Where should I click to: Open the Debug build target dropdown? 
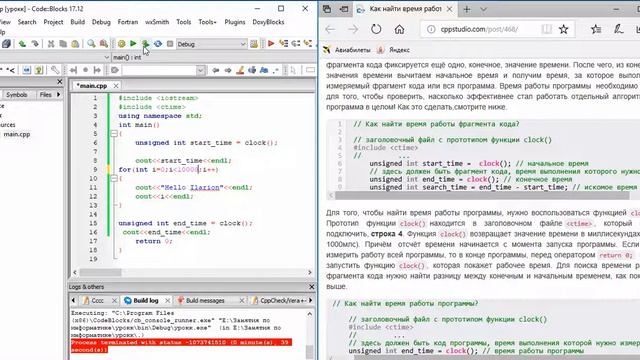[x=211, y=44]
